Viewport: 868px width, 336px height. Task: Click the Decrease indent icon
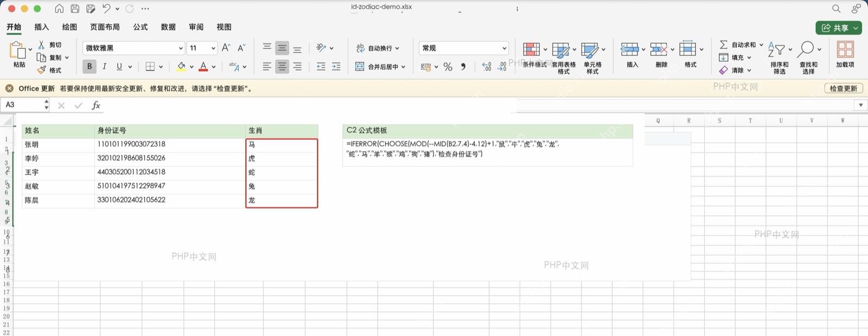coord(321,67)
